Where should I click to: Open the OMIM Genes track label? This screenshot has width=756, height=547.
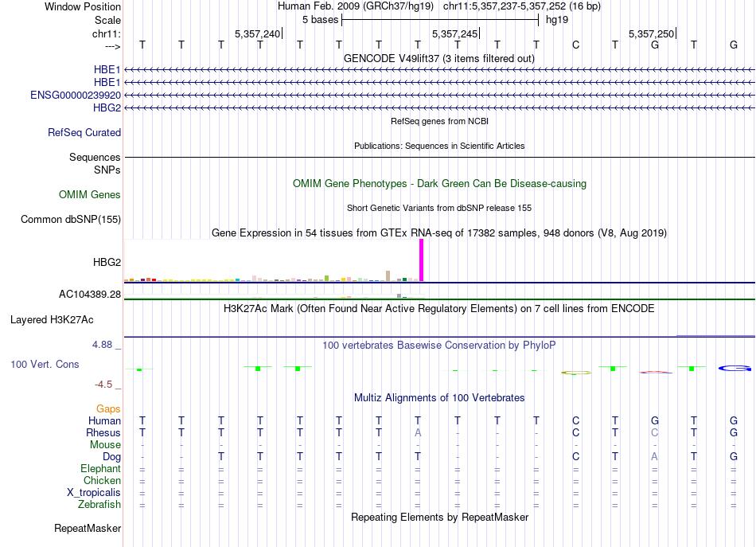point(90,194)
